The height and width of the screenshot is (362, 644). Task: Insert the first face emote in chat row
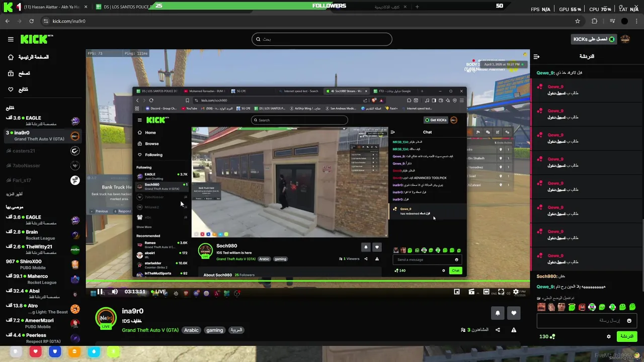(x=541, y=307)
